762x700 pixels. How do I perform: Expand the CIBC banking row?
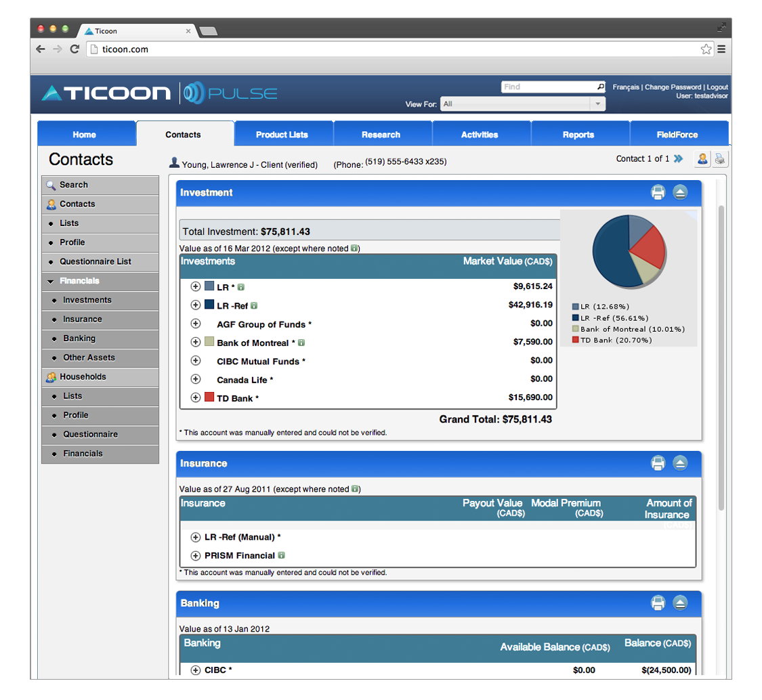[195, 670]
